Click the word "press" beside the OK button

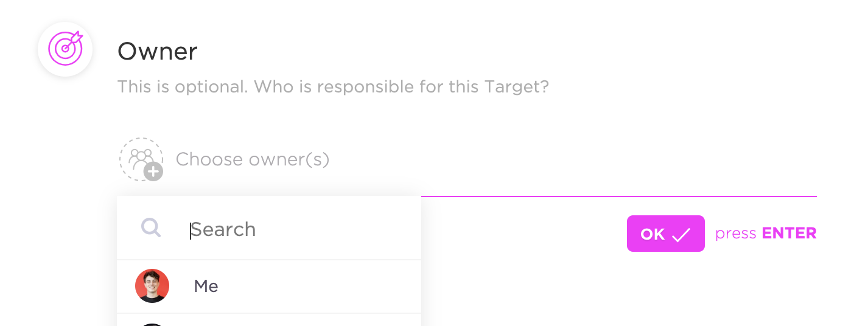736,234
